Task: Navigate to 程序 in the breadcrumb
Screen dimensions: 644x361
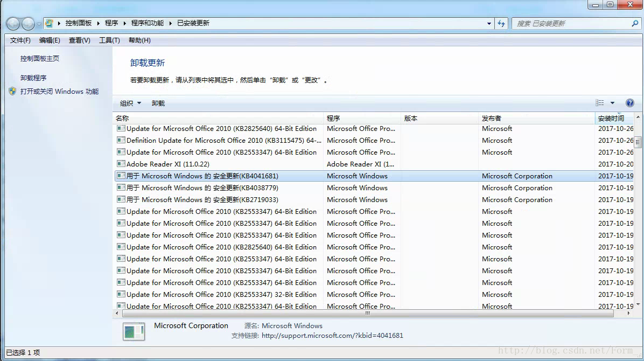Action: pyautogui.click(x=111, y=23)
